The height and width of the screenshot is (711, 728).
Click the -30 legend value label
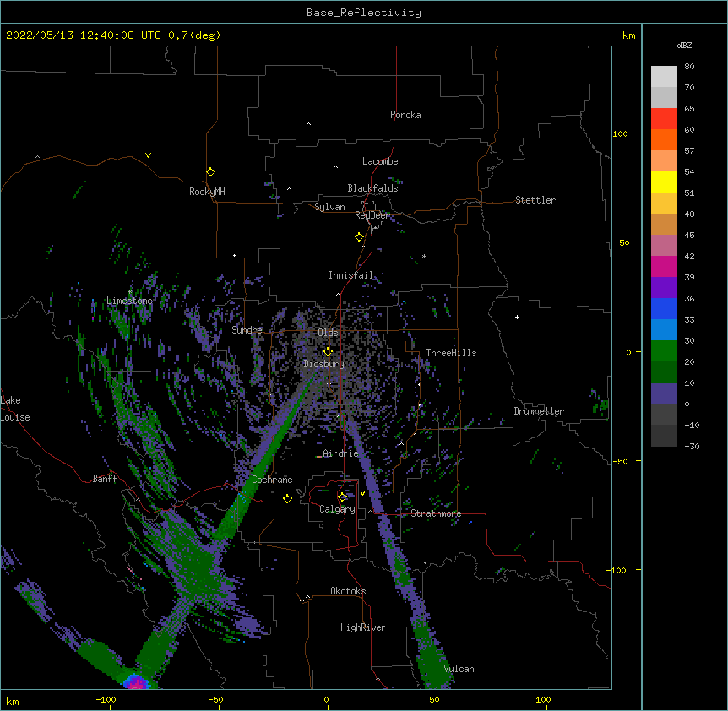tap(692, 446)
